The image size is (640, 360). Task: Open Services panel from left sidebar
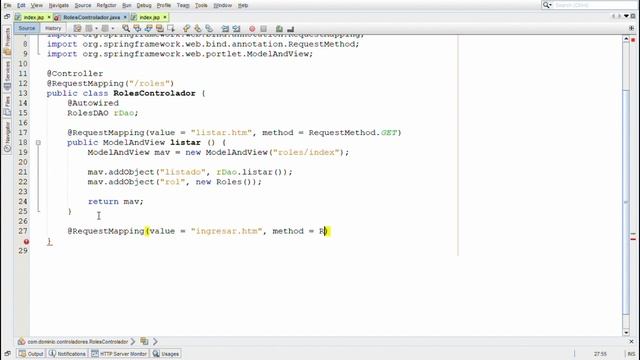[7, 75]
